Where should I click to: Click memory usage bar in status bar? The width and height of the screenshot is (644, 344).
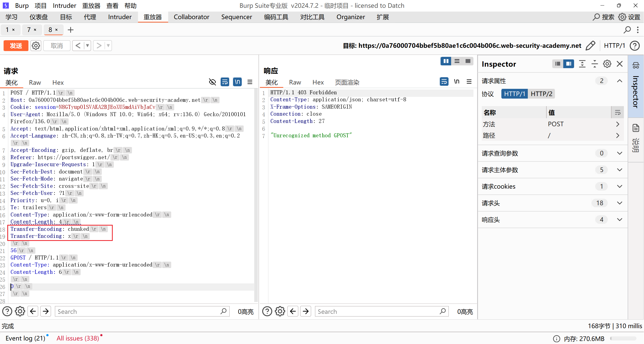pos(623,338)
